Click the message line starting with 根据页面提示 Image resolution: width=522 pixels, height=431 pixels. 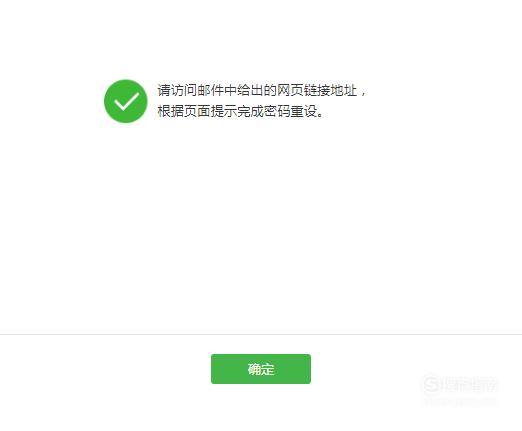point(240,111)
